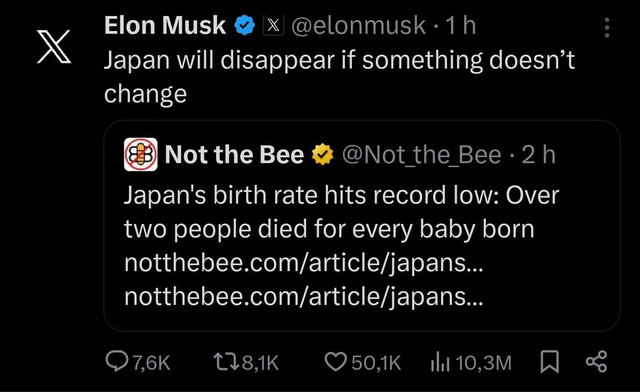Screen dimensions: 640x392
Task: Open the second notthebee.com article link
Action: [304, 296]
